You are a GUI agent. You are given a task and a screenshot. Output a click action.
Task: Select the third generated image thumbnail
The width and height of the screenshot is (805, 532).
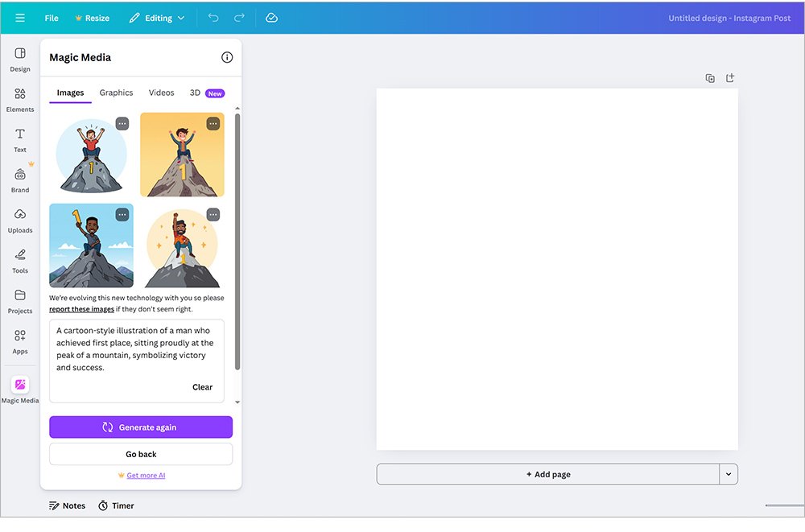coord(91,245)
